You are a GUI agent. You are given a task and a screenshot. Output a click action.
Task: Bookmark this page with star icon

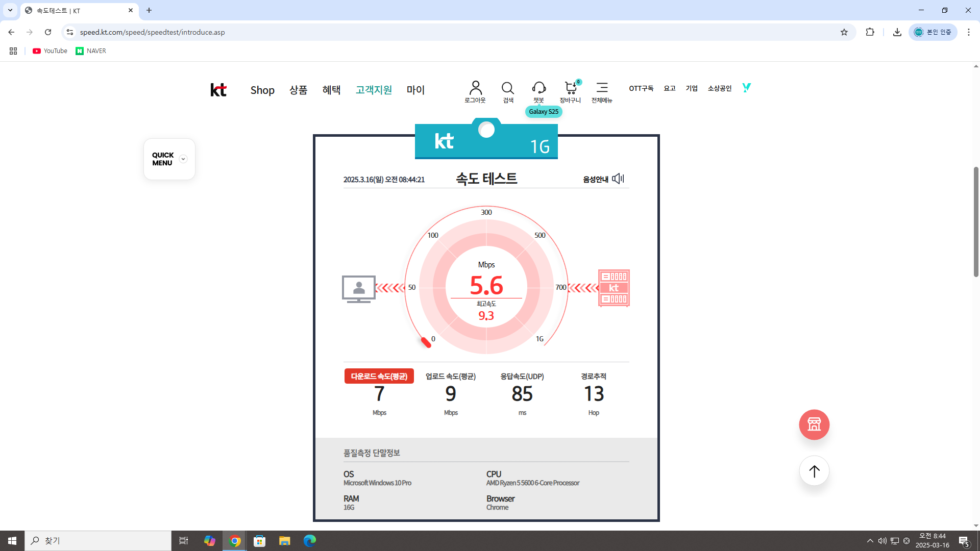tap(844, 32)
